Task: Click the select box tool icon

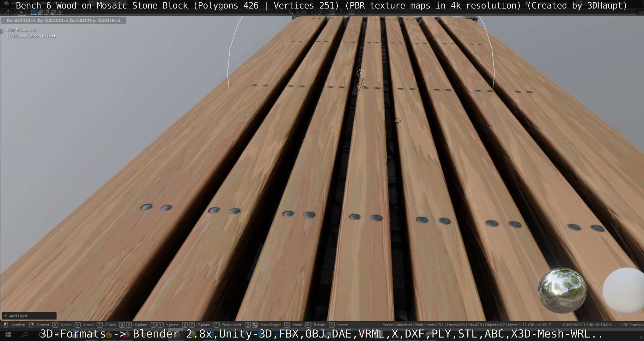Action: (x=21, y=13)
